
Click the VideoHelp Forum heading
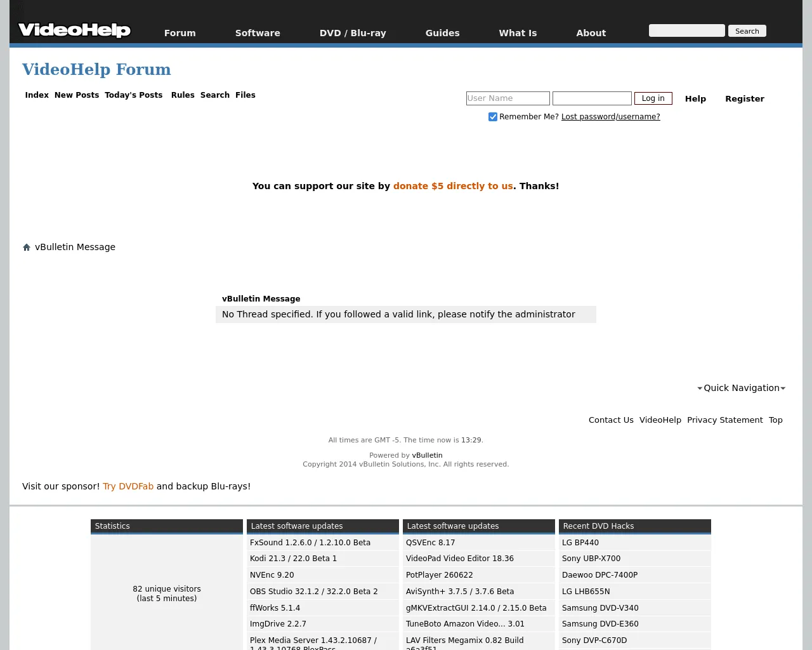coord(96,69)
